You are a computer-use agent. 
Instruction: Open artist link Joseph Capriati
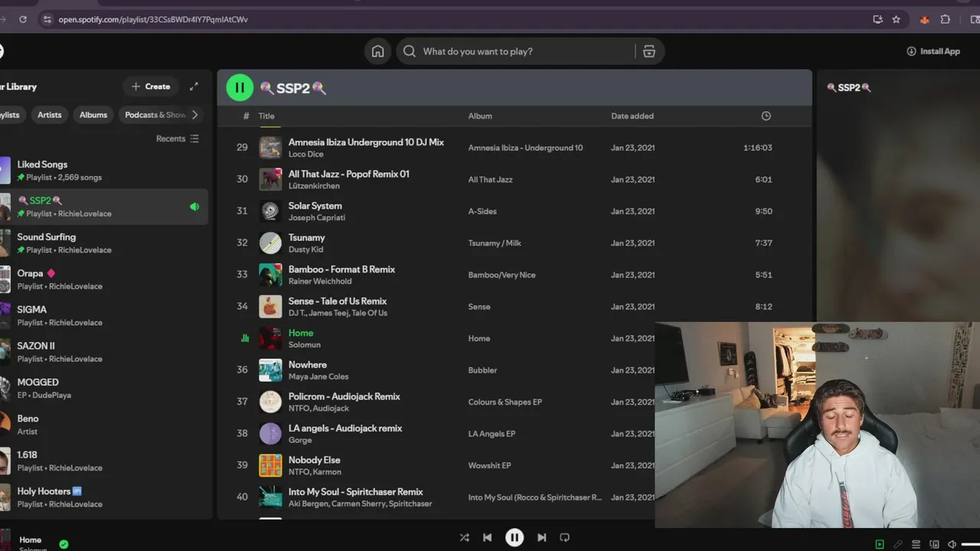[x=317, y=217]
